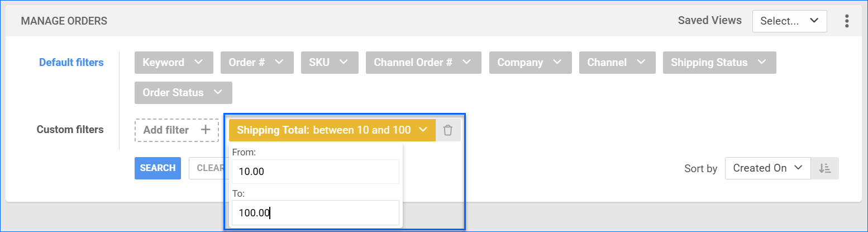Open the Sort by Created On dropdown
868x232 pixels.
[767, 168]
